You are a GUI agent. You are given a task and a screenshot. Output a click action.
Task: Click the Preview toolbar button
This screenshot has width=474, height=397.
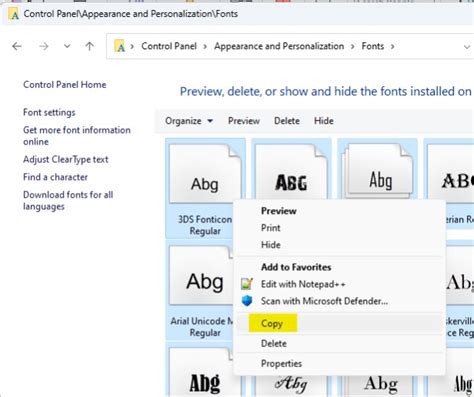point(244,121)
